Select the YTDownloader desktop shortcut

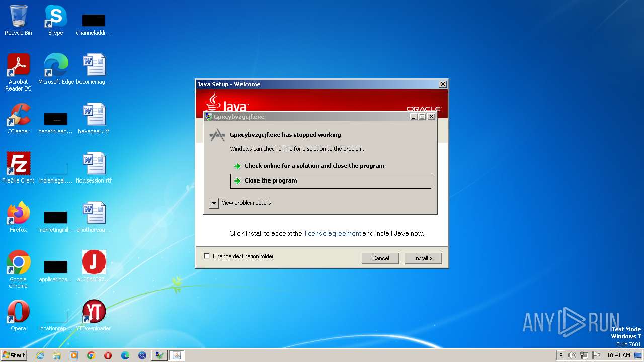click(x=94, y=315)
